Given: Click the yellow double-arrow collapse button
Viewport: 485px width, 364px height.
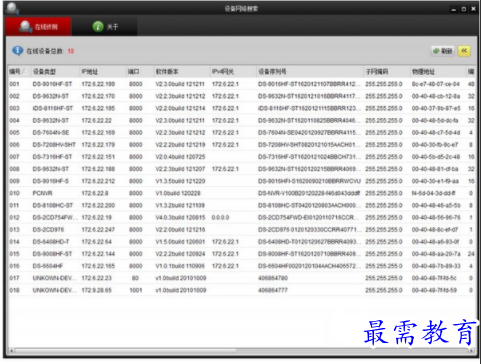Looking at the screenshot, I should click(x=464, y=51).
